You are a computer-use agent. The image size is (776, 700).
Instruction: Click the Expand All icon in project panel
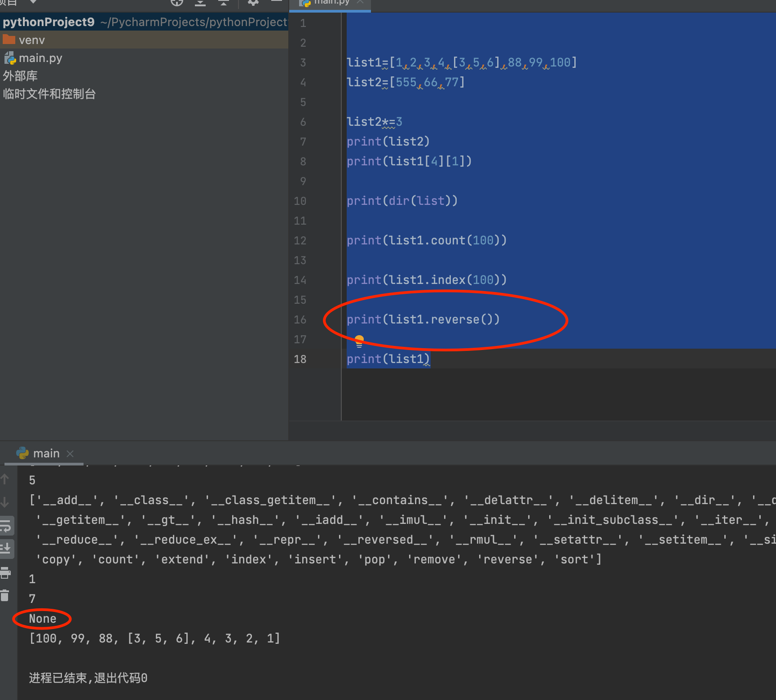200,2
